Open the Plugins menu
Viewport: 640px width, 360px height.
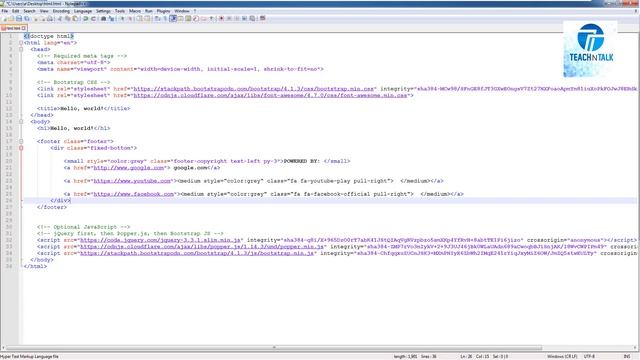click(163, 11)
